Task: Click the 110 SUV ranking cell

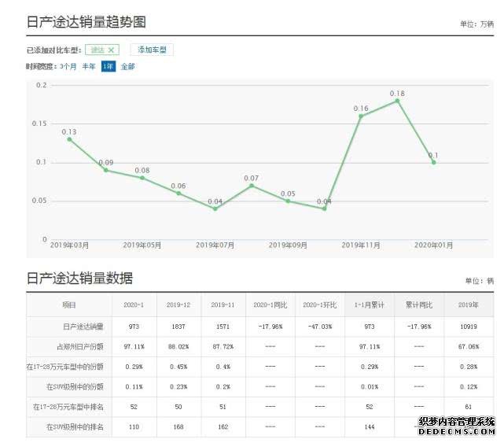Action: [134, 427]
